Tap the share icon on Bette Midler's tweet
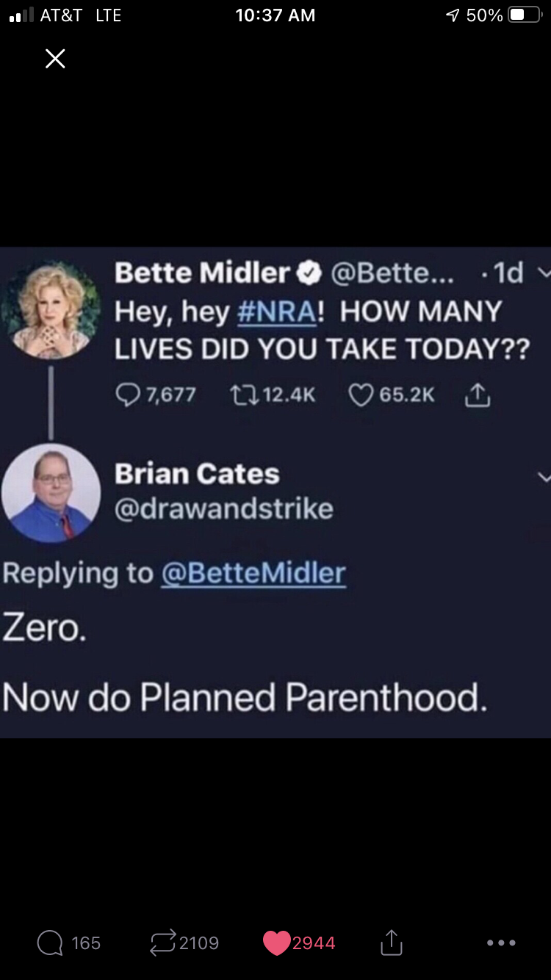This screenshot has height=980, width=551. 478,395
